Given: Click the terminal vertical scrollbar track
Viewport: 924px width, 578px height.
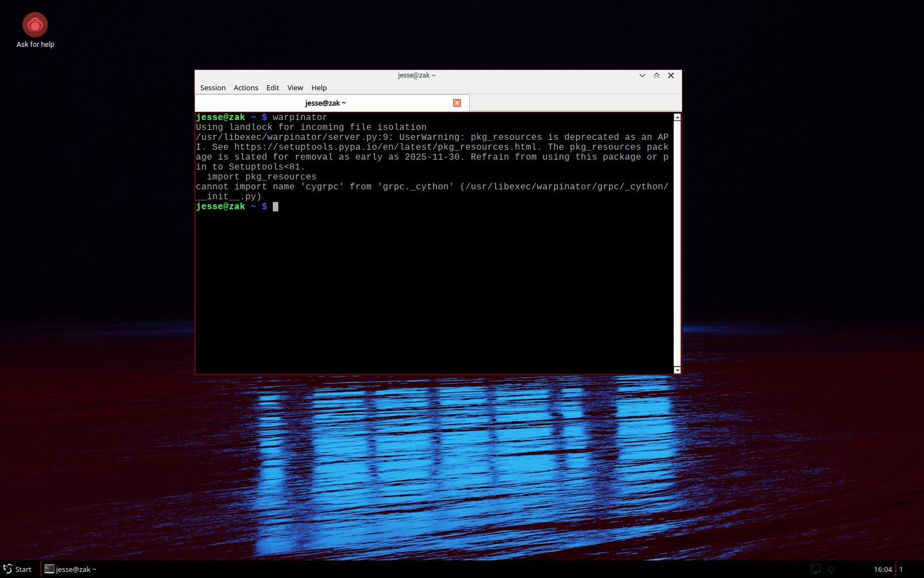Looking at the screenshot, I should coord(678,243).
